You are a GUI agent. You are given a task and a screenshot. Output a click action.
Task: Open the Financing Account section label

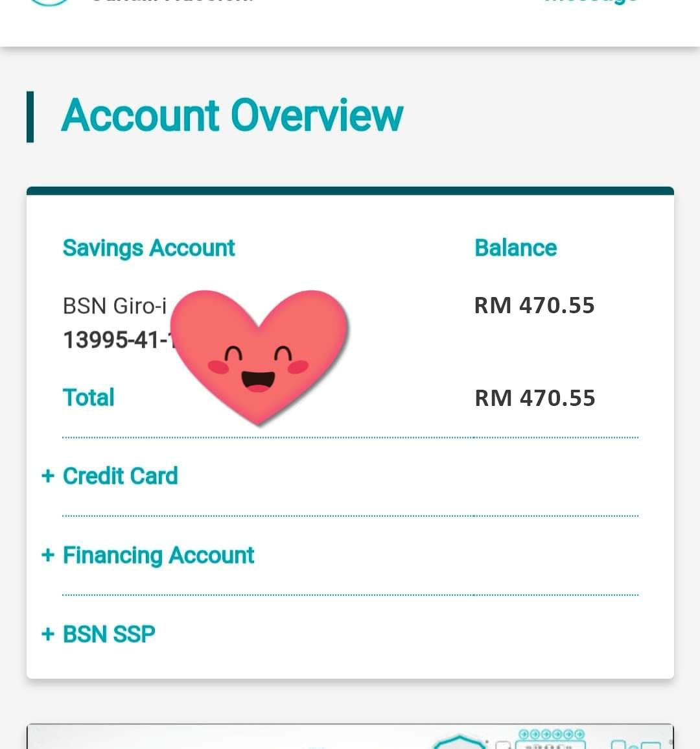point(159,556)
